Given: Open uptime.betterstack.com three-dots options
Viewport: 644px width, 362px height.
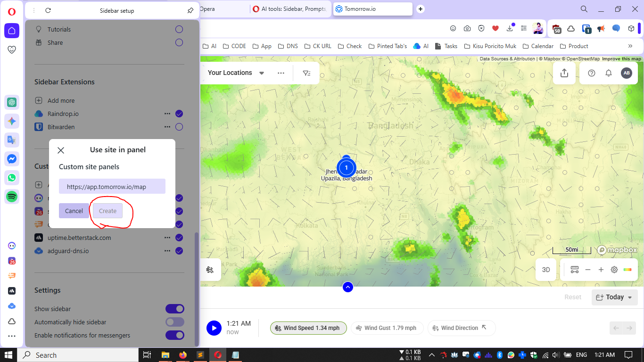Looking at the screenshot, I should pos(167,238).
